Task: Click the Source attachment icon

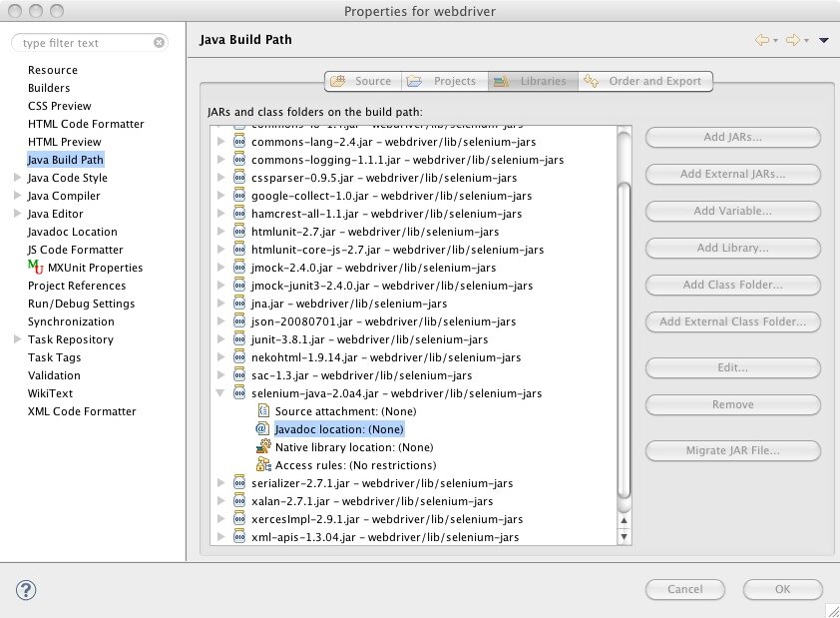Action: [263, 411]
